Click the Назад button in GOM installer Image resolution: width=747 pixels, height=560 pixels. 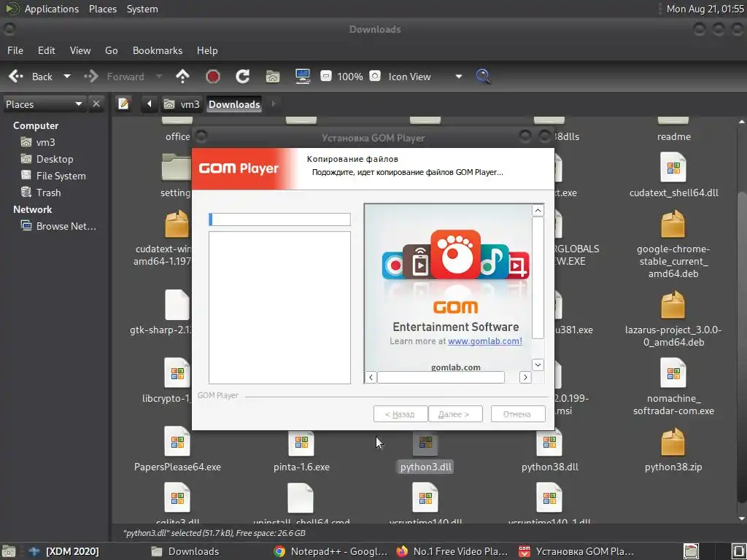(x=400, y=414)
